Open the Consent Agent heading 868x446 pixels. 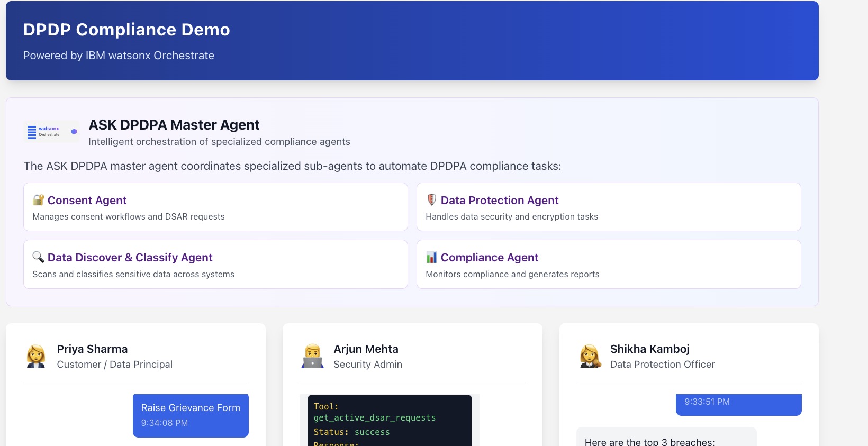coord(87,201)
